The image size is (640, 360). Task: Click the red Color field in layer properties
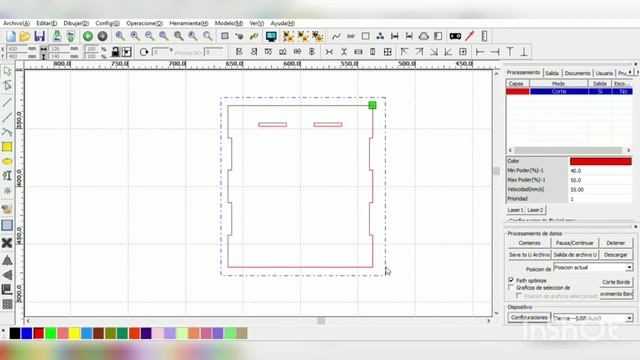[x=600, y=161]
